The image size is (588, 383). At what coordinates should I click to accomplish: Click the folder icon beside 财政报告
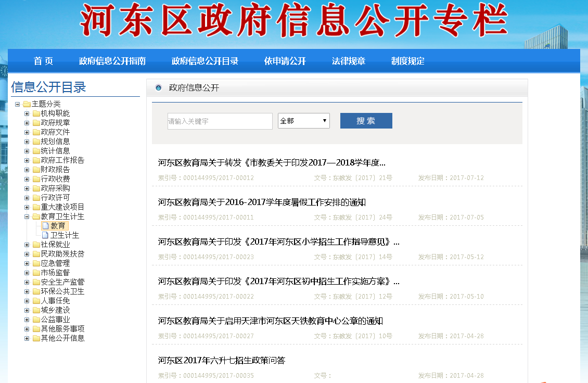point(36,170)
